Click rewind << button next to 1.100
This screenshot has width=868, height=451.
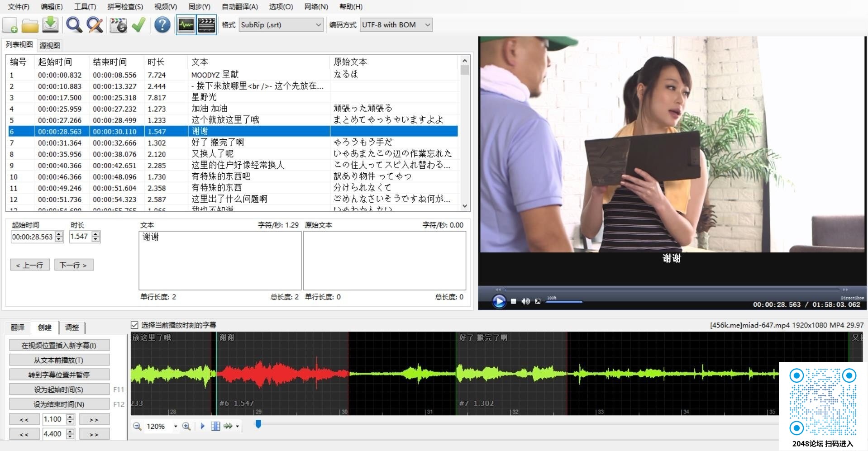(x=24, y=419)
